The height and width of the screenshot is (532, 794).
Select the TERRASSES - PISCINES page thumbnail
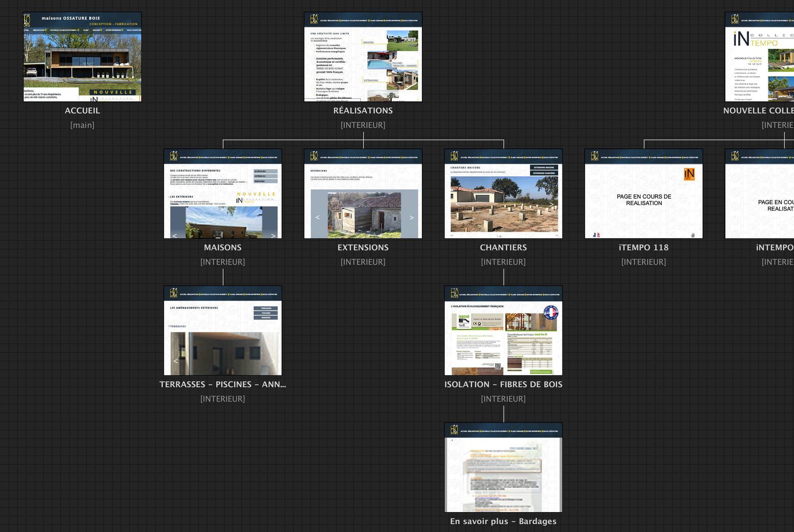click(223, 331)
